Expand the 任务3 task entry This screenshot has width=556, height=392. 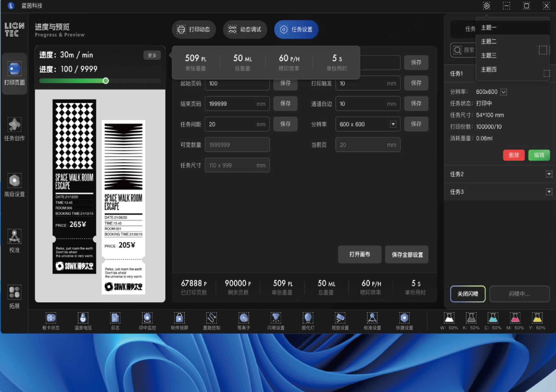click(x=549, y=192)
